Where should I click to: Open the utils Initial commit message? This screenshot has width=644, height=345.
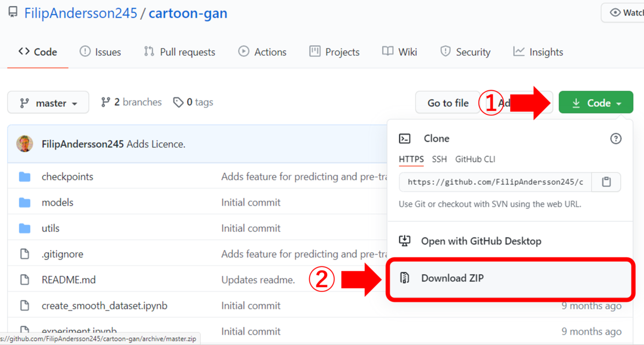click(x=251, y=228)
